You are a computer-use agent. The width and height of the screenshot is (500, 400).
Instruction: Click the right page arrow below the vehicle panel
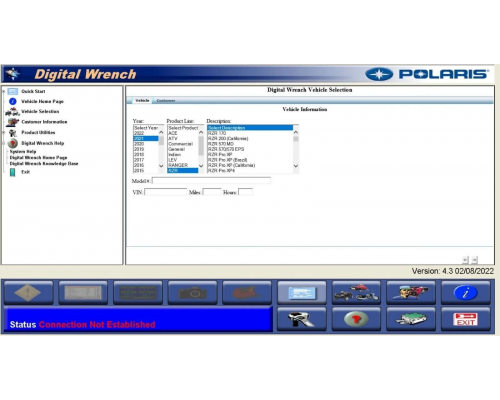coord(475,260)
